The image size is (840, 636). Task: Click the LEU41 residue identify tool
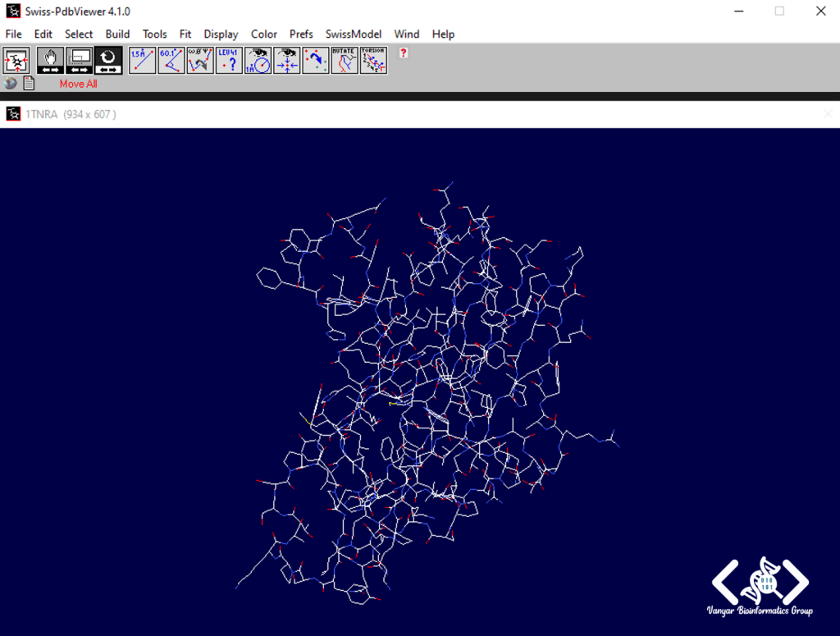230,61
